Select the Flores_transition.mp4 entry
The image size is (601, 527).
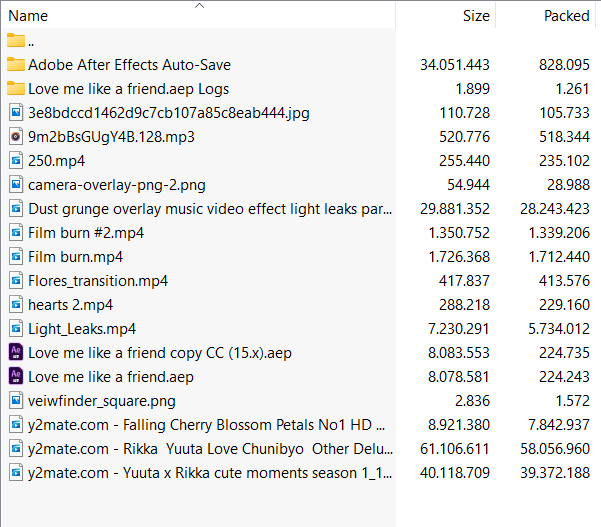click(x=98, y=281)
